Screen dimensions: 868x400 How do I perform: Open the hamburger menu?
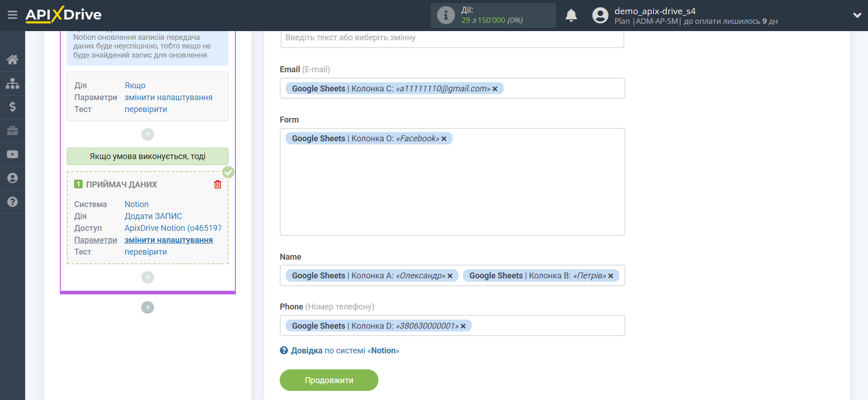point(12,15)
